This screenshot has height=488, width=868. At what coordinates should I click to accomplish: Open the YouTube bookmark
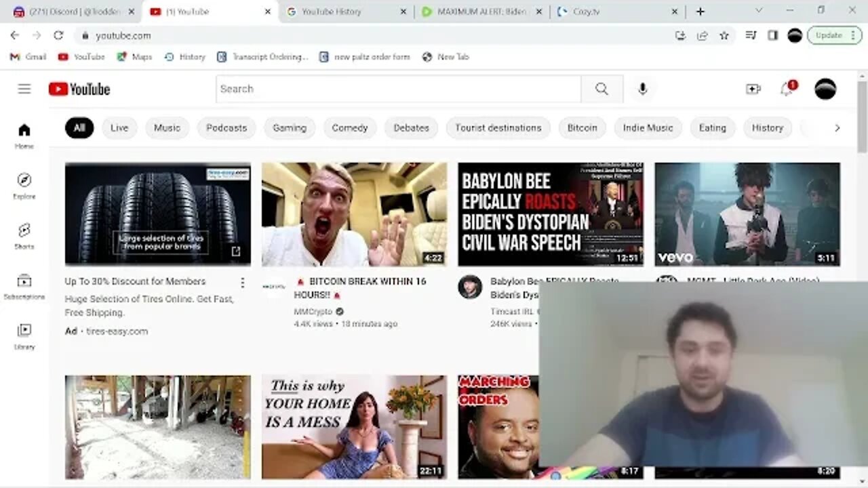81,57
